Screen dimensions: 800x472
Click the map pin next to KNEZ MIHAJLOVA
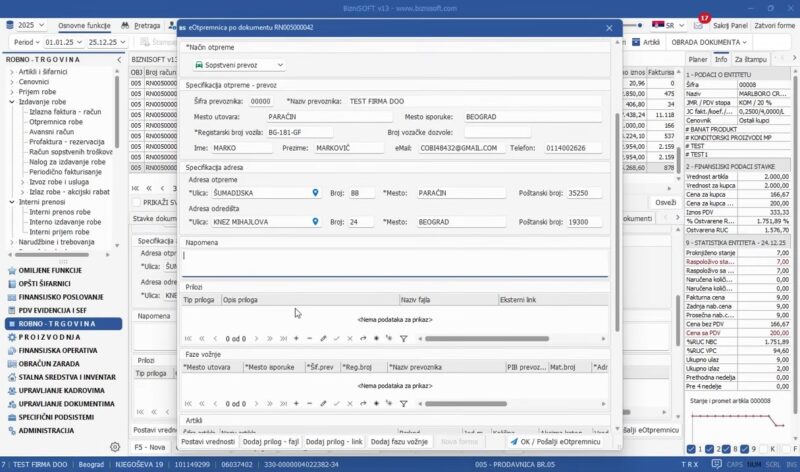point(316,221)
